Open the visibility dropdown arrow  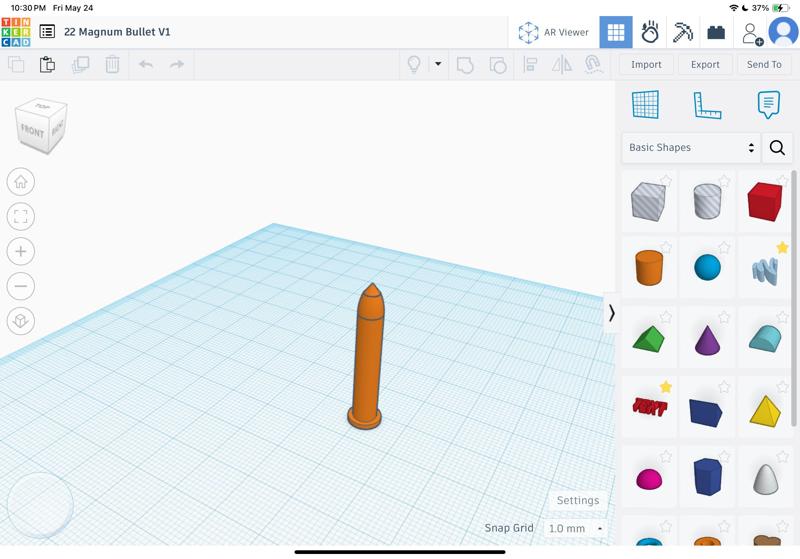438,64
